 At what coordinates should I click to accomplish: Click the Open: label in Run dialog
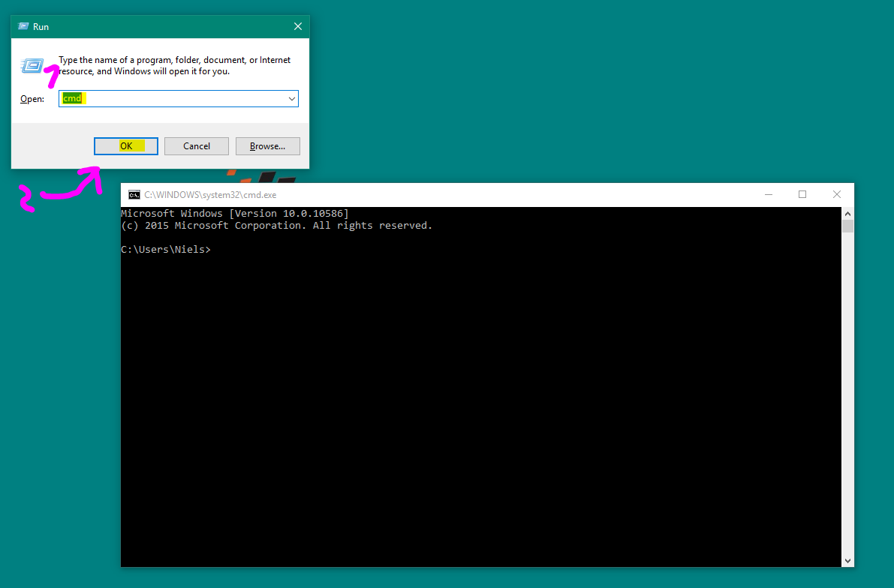32,99
